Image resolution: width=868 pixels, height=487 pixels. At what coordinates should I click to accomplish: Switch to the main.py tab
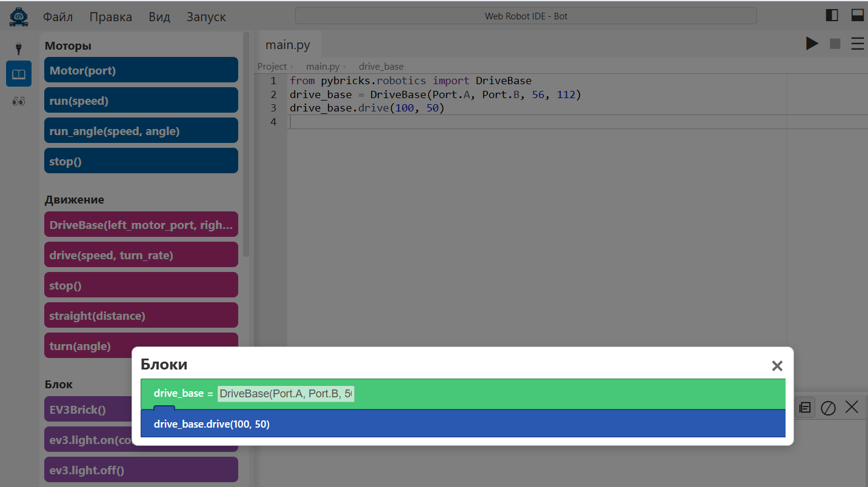click(288, 45)
